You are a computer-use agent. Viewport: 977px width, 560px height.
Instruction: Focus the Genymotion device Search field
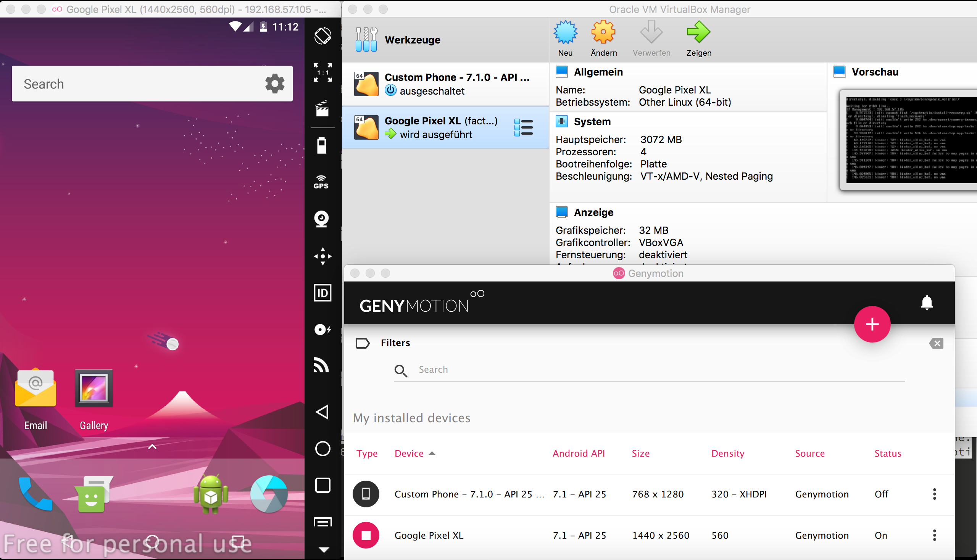(x=649, y=370)
